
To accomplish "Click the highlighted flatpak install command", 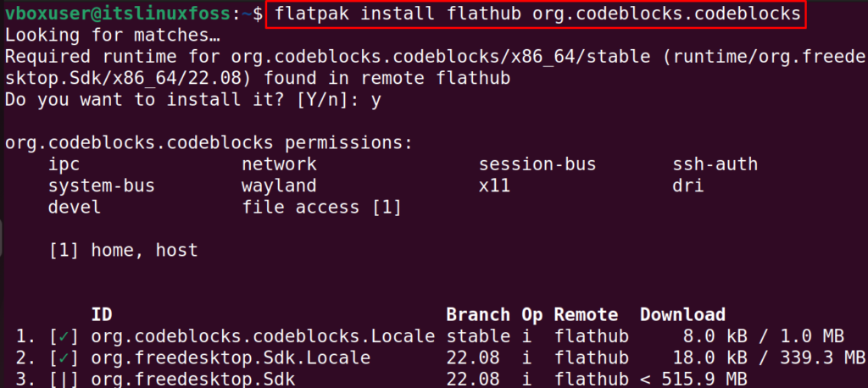I will click(x=536, y=14).
